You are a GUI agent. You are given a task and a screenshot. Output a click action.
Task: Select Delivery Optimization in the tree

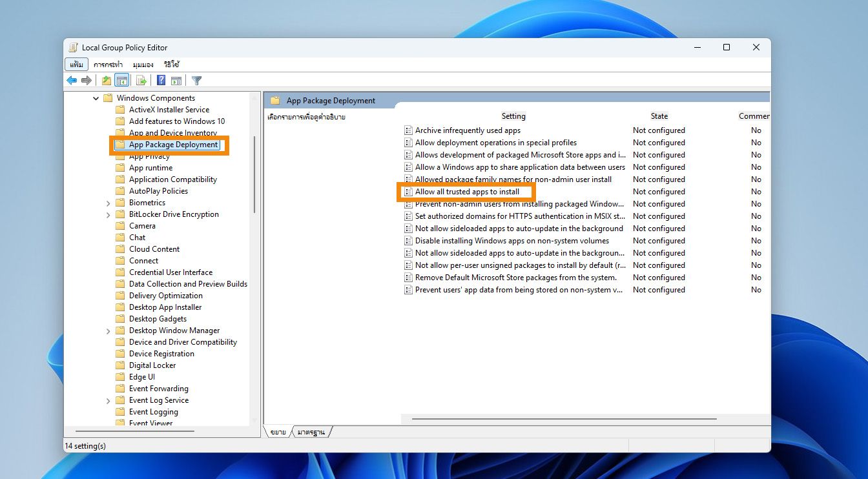(166, 296)
